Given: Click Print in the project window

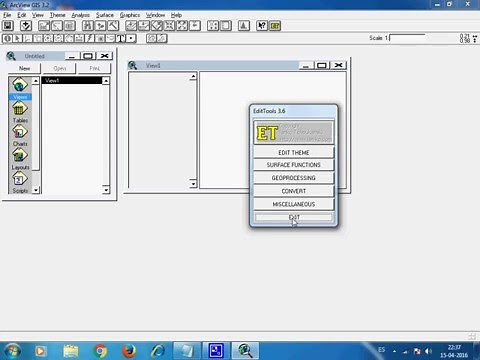Looking at the screenshot, I should pos(95,68).
